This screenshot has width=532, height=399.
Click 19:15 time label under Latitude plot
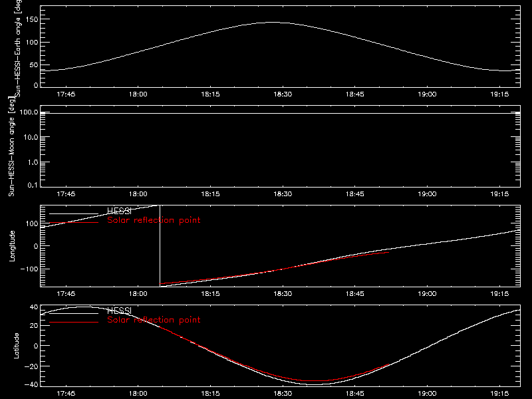(499, 394)
